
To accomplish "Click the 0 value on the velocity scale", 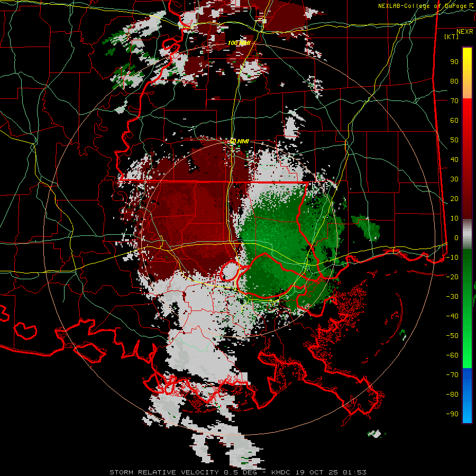I will (x=456, y=237).
